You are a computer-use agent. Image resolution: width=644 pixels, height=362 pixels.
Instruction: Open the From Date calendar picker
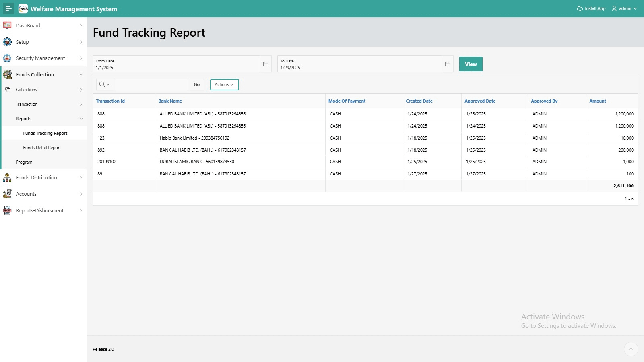pyautogui.click(x=266, y=64)
